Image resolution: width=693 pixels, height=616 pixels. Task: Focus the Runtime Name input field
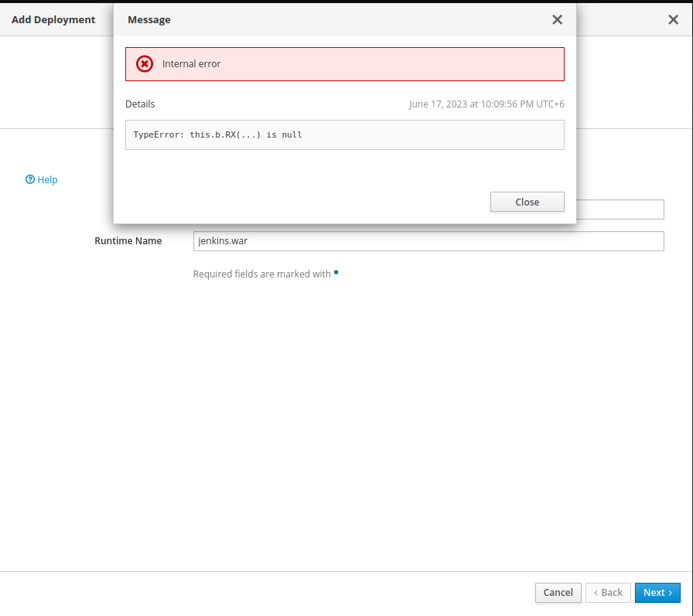[x=428, y=241]
